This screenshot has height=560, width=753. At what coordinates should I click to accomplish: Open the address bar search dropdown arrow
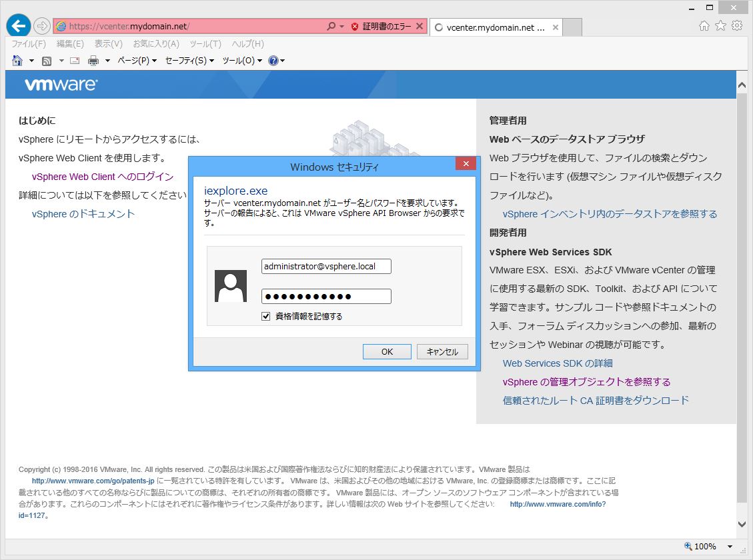(342, 27)
